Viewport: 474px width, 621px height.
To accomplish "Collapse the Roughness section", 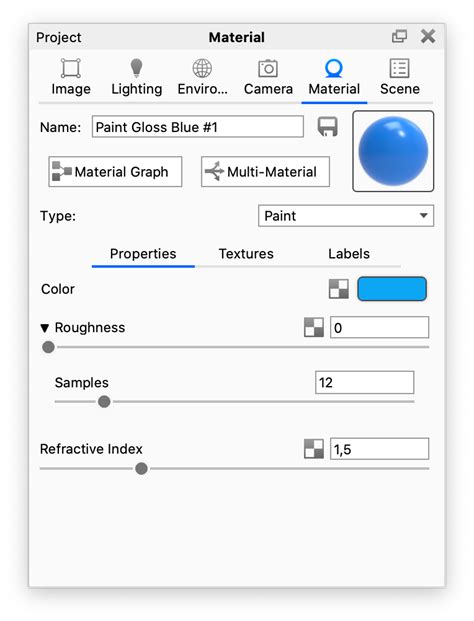I will coord(45,328).
